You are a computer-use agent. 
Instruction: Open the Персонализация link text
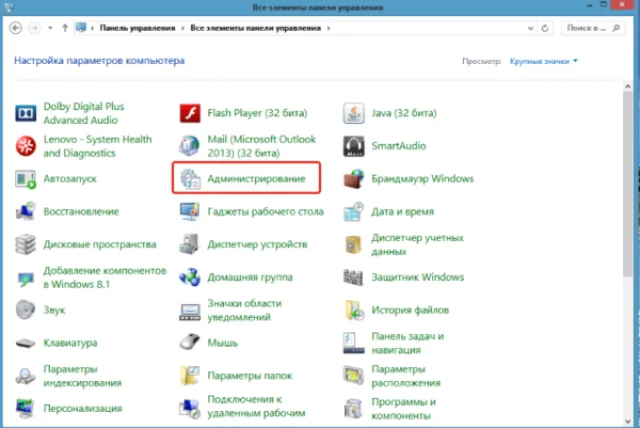point(83,408)
